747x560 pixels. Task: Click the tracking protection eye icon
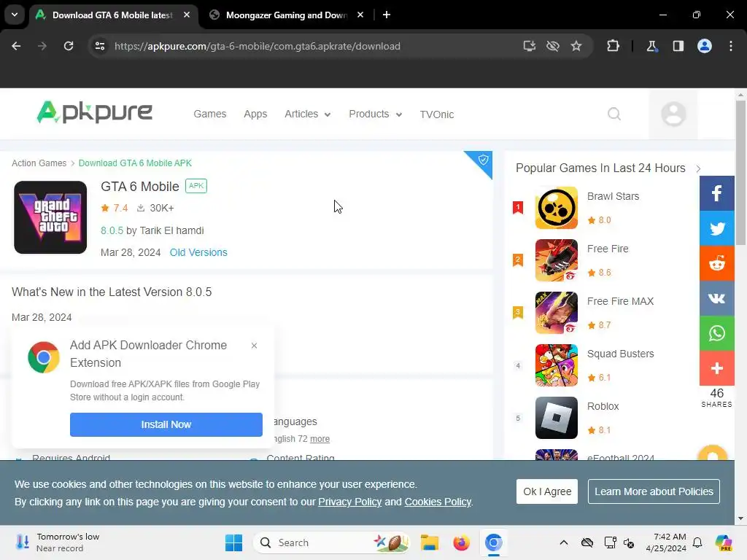pyautogui.click(x=553, y=46)
